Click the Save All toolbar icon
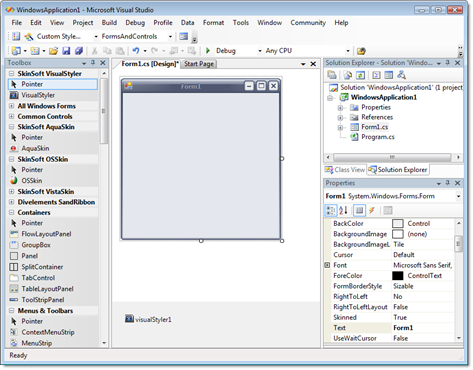Image resolution: width=473 pixels, height=370 pixels. (x=79, y=51)
